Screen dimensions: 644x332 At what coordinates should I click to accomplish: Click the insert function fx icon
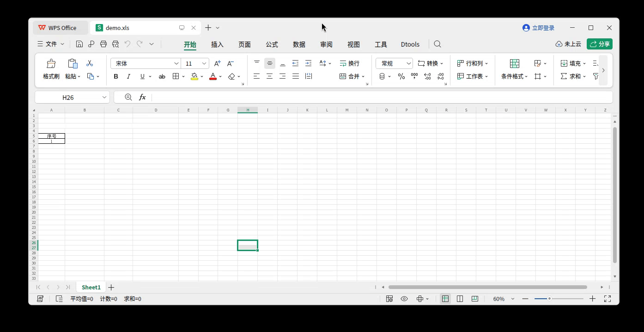(x=142, y=97)
